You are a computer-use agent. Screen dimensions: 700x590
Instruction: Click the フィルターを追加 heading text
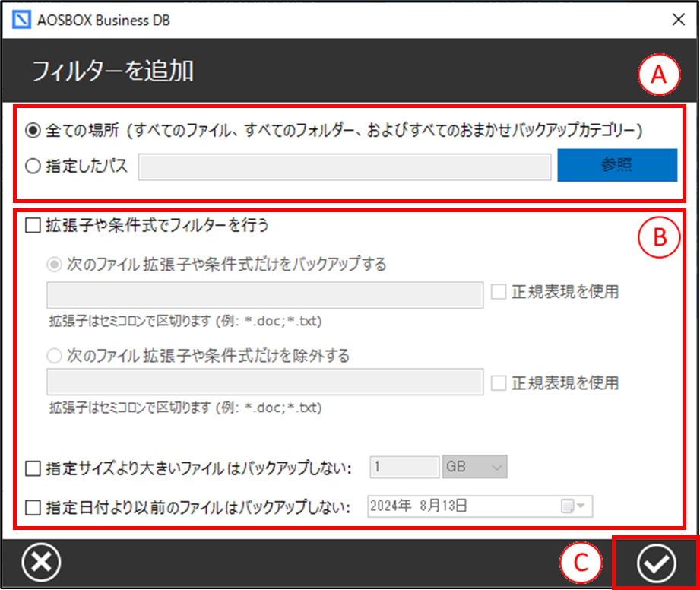113,71
